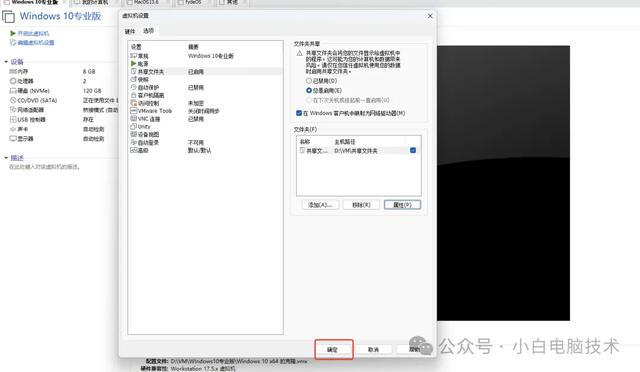
Task: Select the 已禁用(D) disabled radio button
Action: coord(309,81)
